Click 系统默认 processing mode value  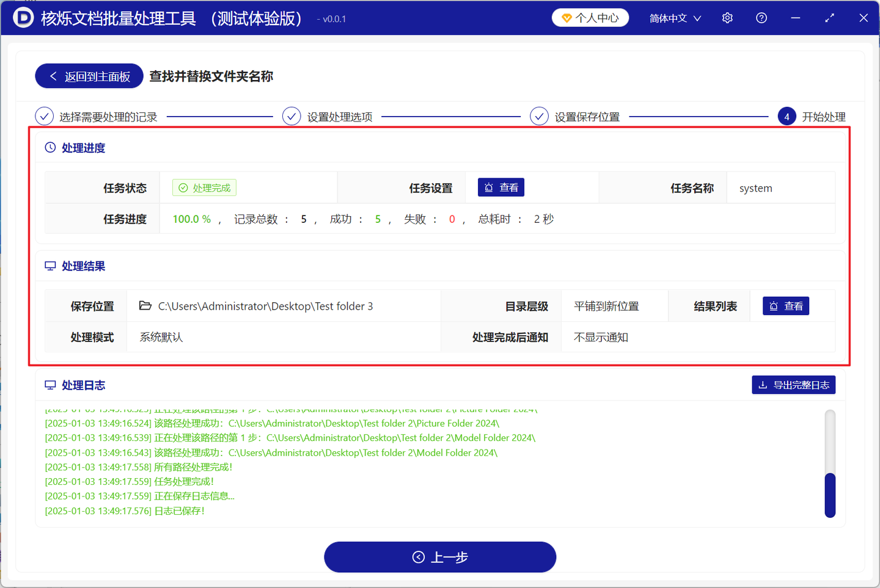pos(161,337)
